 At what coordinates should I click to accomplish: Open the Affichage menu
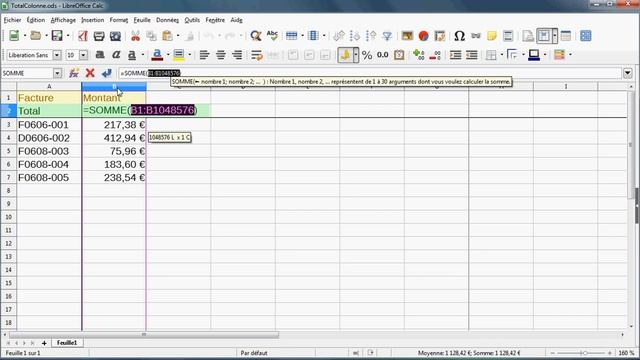coord(63,20)
